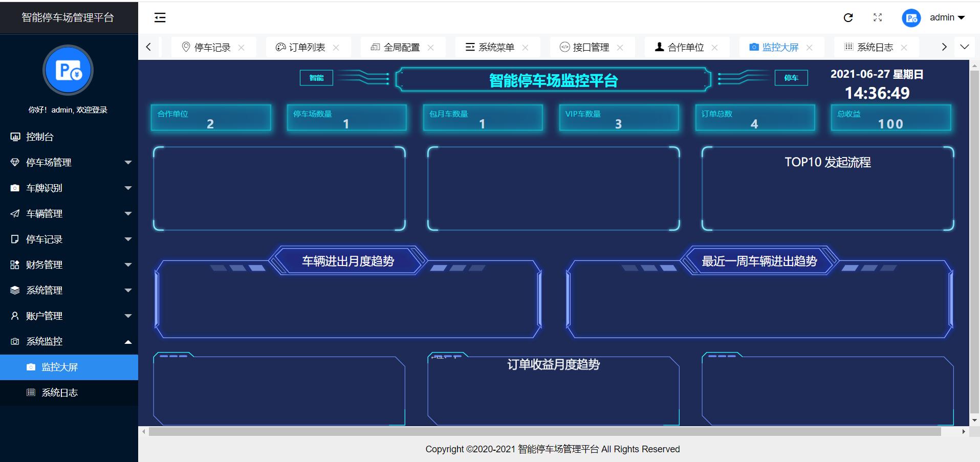Click the 系统日志 grid icon
The height and width of the screenshot is (462, 980).
[x=30, y=392]
